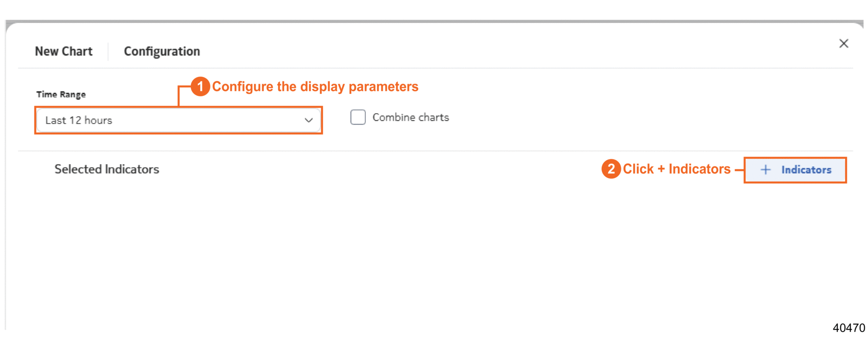Enable the Combine charts checkbox
This screenshot has height=338, width=868.
coord(358,117)
